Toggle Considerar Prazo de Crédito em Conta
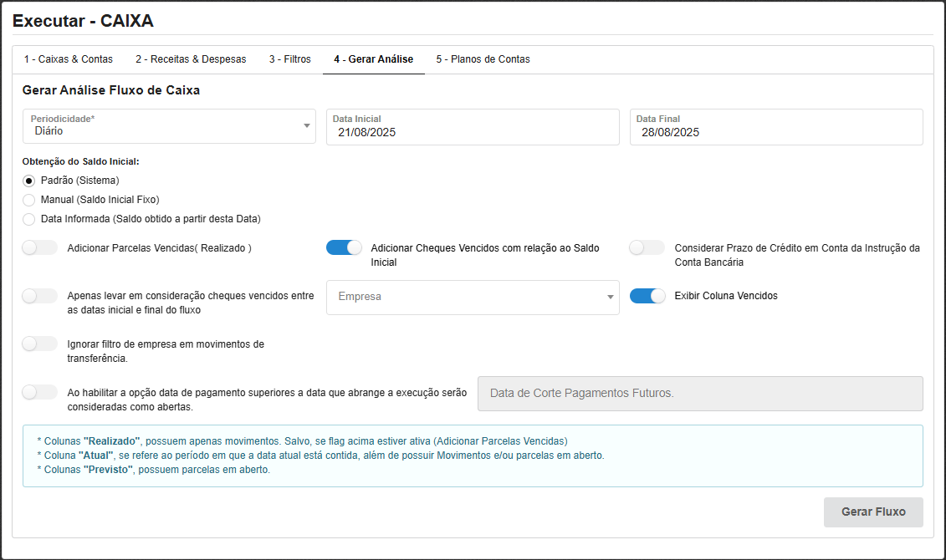 pos(647,247)
